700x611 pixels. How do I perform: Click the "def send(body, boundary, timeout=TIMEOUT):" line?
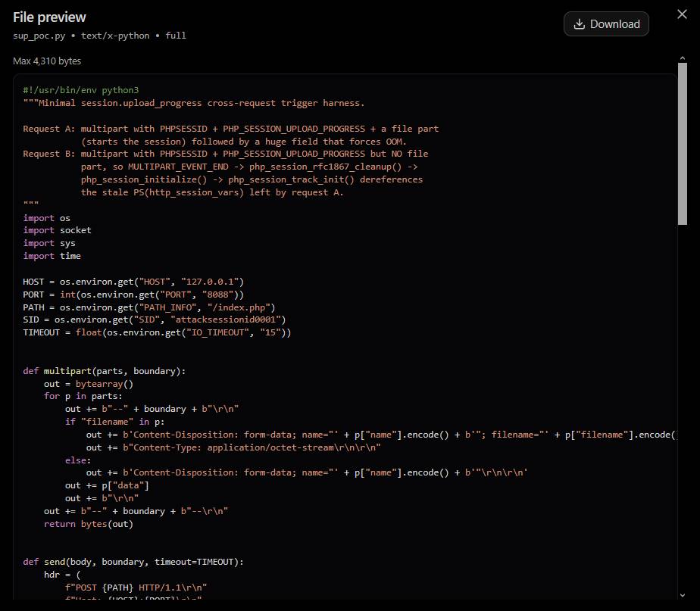pos(133,563)
